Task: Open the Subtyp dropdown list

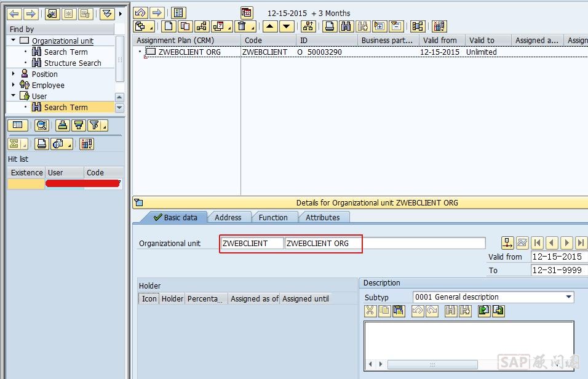Action: (x=568, y=297)
